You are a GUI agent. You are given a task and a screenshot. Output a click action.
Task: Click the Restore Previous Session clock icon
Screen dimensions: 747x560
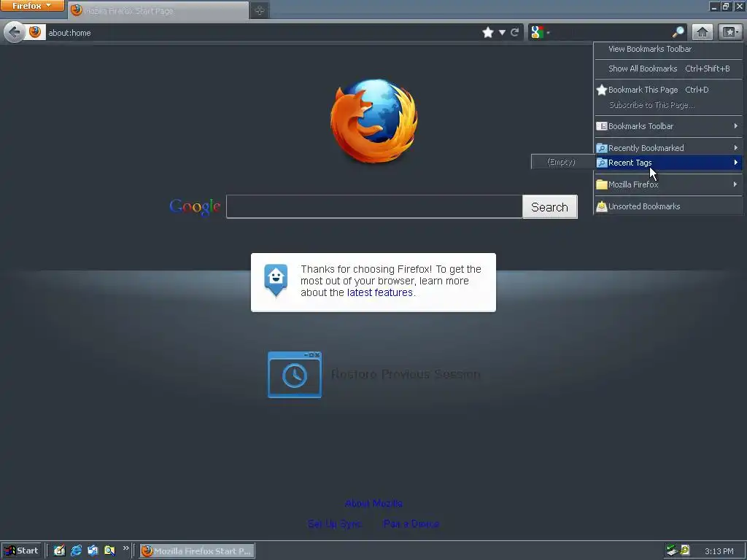(x=295, y=375)
